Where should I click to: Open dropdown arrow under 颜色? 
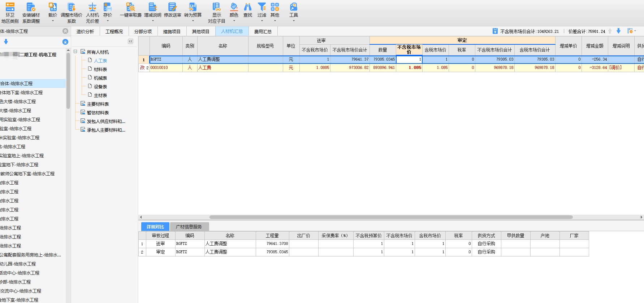click(x=234, y=21)
